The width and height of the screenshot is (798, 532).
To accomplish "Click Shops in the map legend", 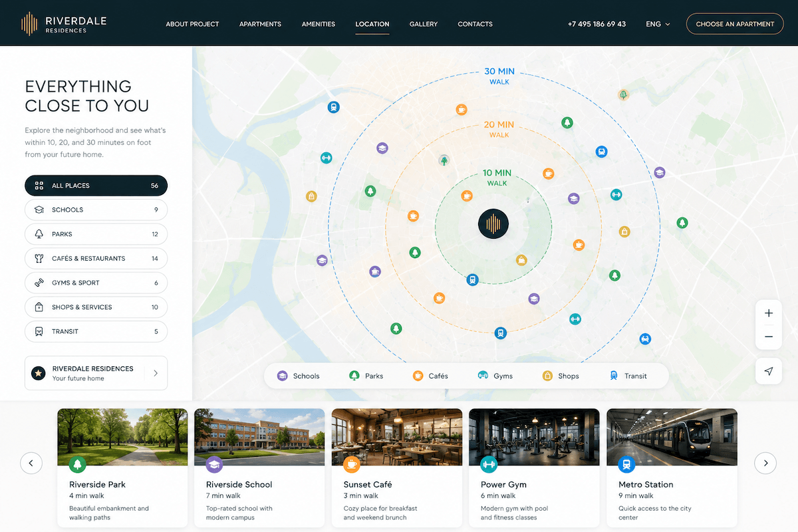I will click(x=561, y=376).
